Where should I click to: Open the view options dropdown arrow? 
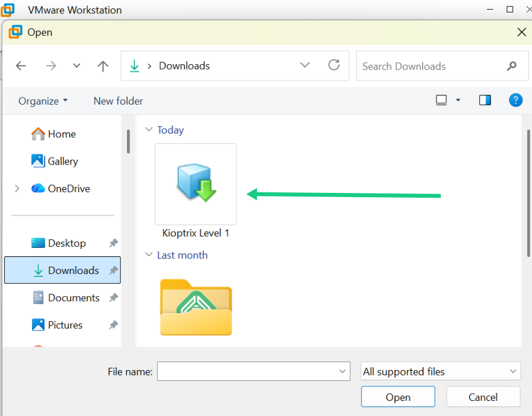coord(458,100)
